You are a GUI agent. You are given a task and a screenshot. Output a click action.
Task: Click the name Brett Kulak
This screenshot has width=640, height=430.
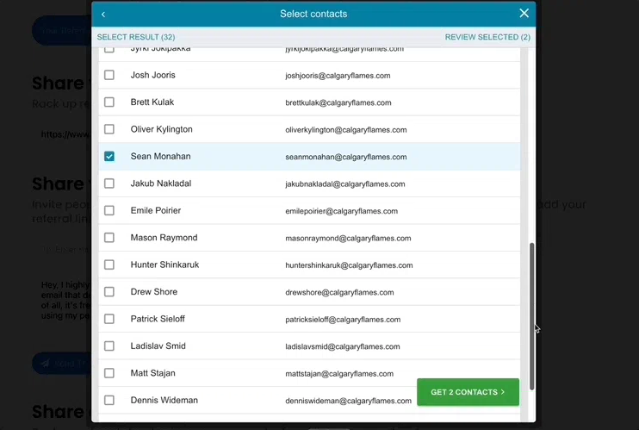152,102
